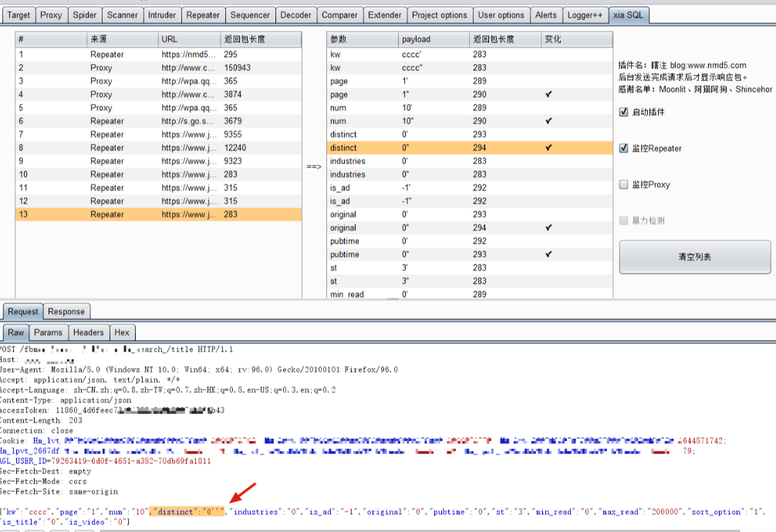Image resolution: width=776 pixels, height=532 pixels.
Task: Select the Scanner tab
Action: click(122, 15)
